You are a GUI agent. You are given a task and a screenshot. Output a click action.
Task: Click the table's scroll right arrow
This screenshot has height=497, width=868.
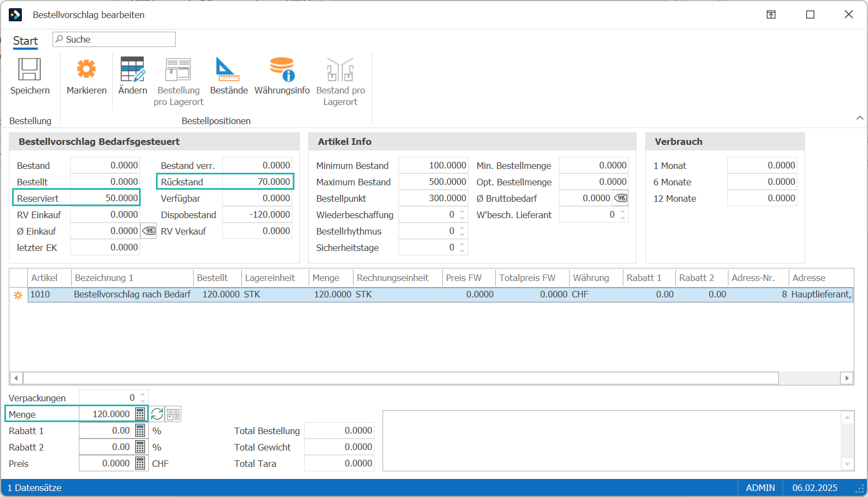point(847,378)
